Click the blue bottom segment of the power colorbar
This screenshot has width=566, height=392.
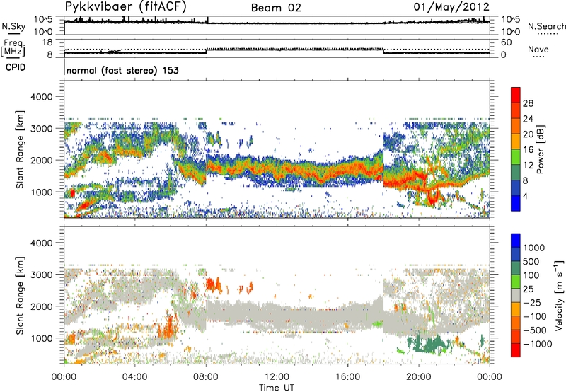click(516, 203)
